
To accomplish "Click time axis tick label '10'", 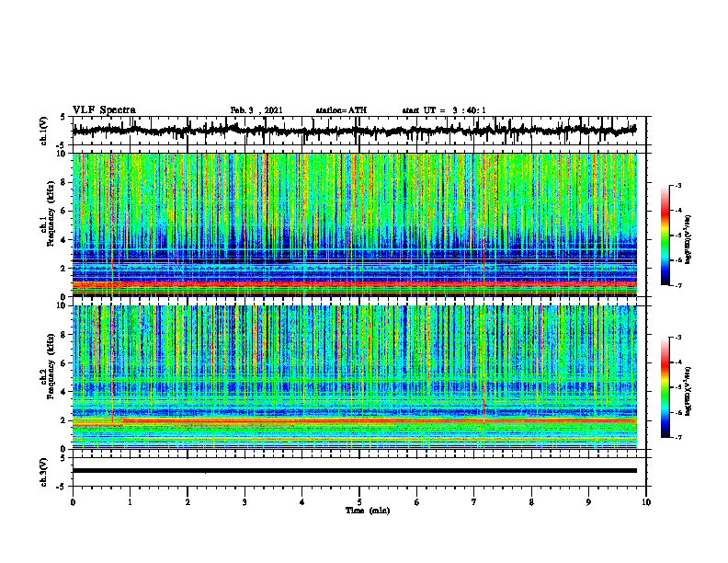I will [x=646, y=502].
